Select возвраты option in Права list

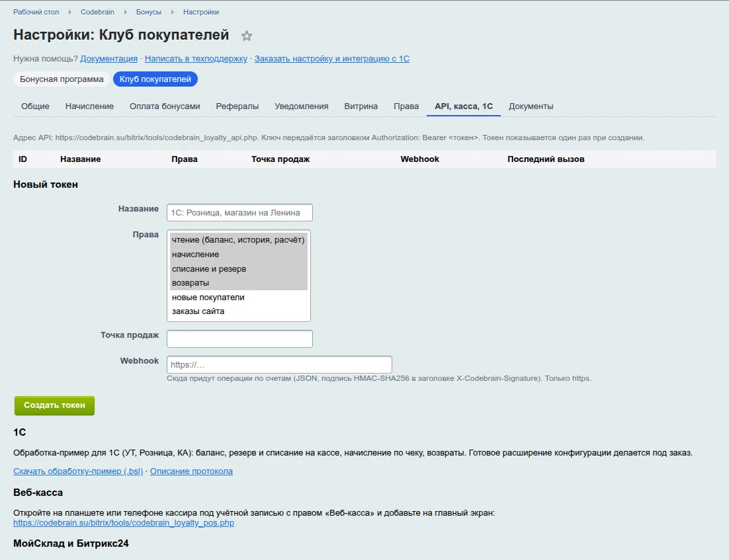[239, 282]
